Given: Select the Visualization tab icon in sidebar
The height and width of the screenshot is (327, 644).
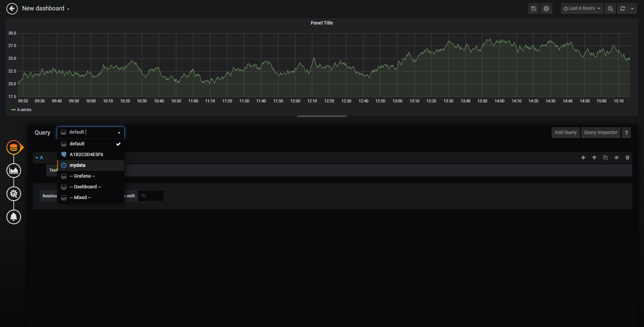Looking at the screenshot, I should (x=14, y=171).
